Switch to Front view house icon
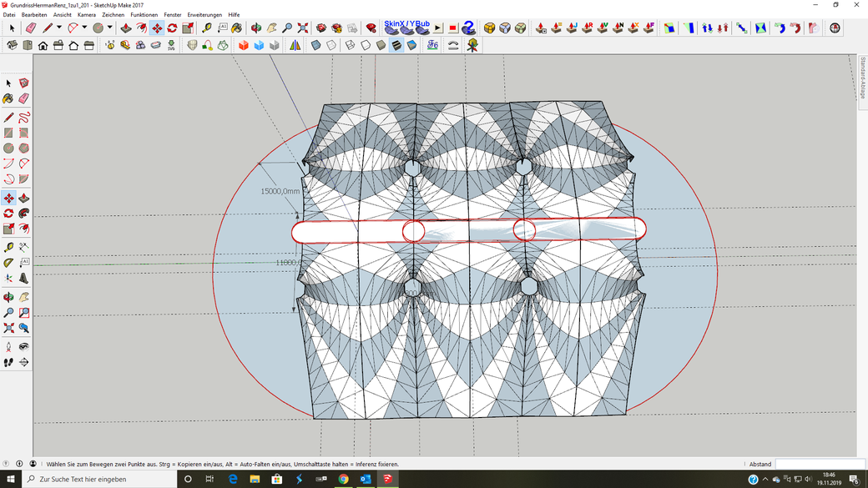The height and width of the screenshot is (488, 868). click(43, 45)
